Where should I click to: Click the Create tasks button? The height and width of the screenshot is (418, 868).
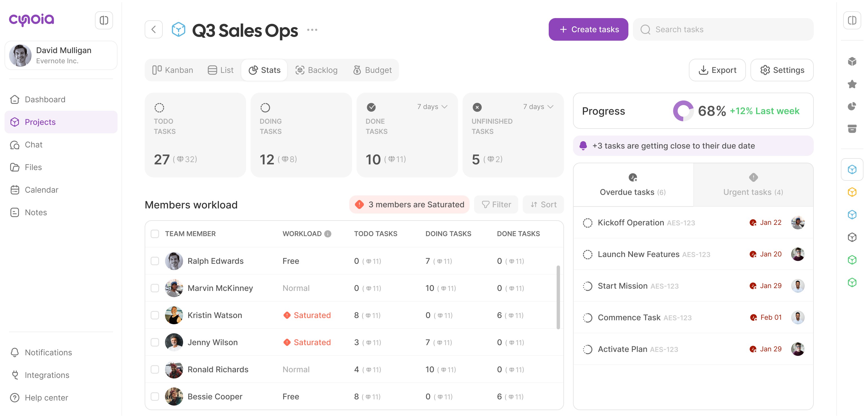tap(588, 30)
